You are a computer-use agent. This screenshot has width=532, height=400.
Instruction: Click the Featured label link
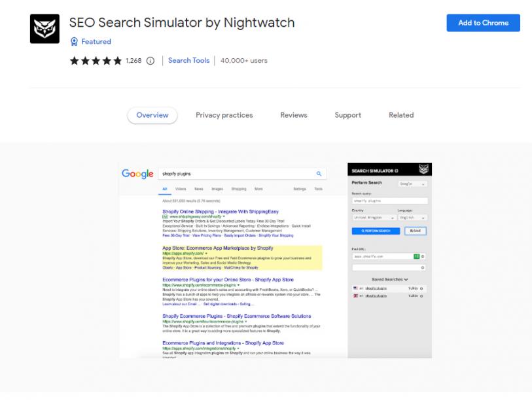click(x=96, y=42)
